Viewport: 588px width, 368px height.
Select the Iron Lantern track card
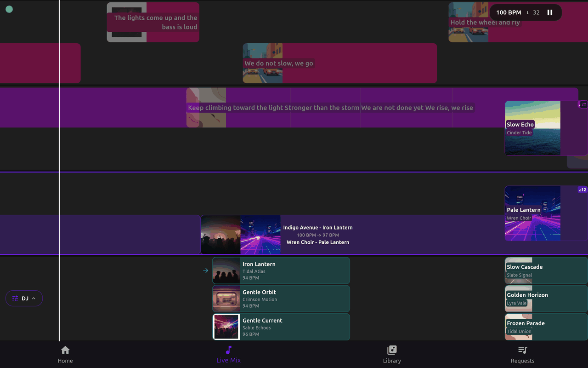[281, 270]
